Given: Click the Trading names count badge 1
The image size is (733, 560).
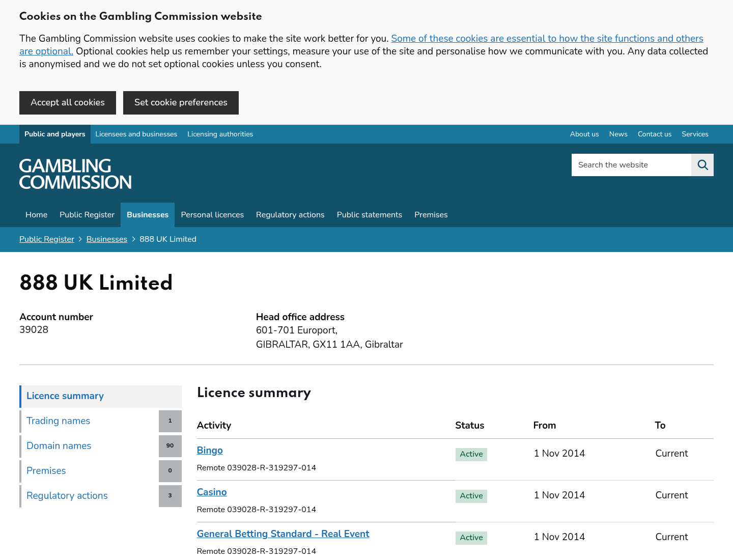Looking at the screenshot, I should tap(170, 421).
